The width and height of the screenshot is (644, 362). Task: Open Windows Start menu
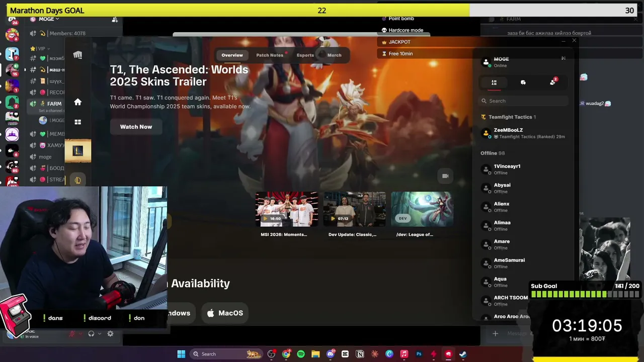tap(181, 354)
